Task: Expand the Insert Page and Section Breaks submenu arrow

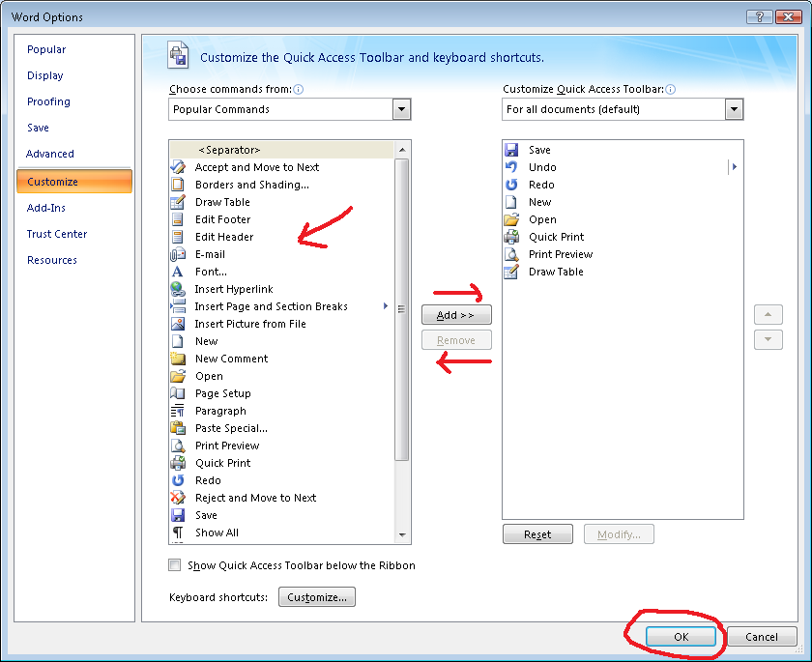Action: point(386,306)
